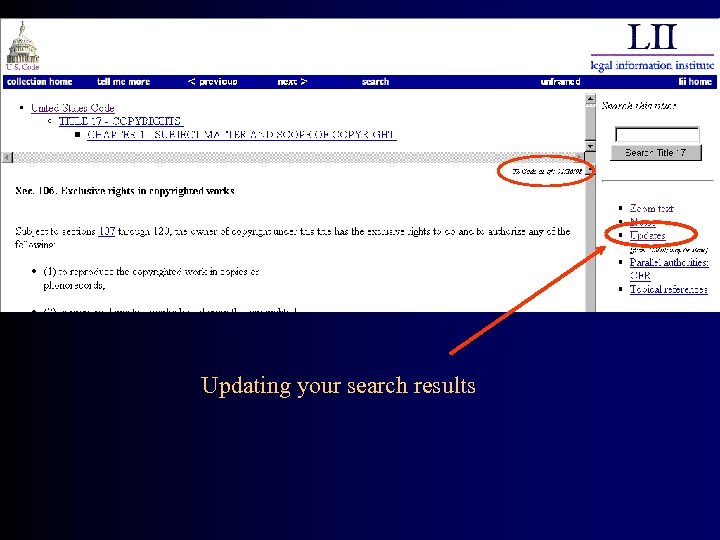The width and height of the screenshot is (720, 540).
Task: Click the horizontal scrollbar left arrow
Action: [x=7, y=158]
